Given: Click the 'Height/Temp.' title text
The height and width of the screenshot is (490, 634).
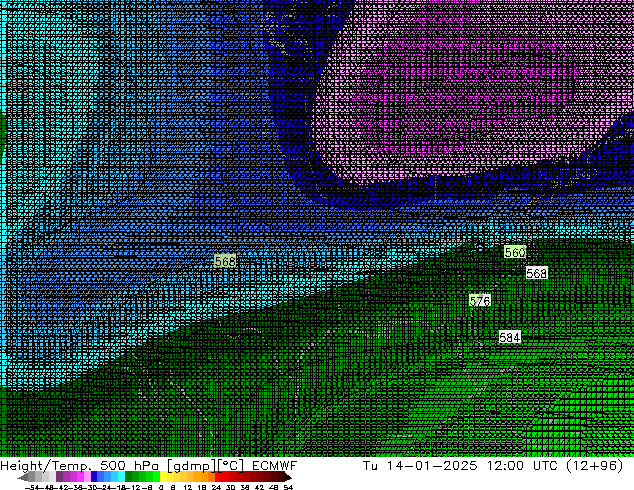Looking at the screenshot, I should click(x=47, y=466).
